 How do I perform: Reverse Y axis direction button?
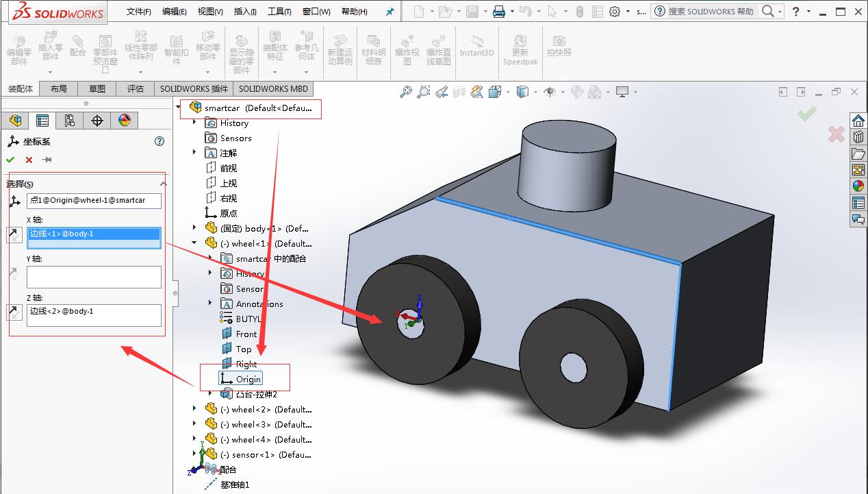(14, 274)
